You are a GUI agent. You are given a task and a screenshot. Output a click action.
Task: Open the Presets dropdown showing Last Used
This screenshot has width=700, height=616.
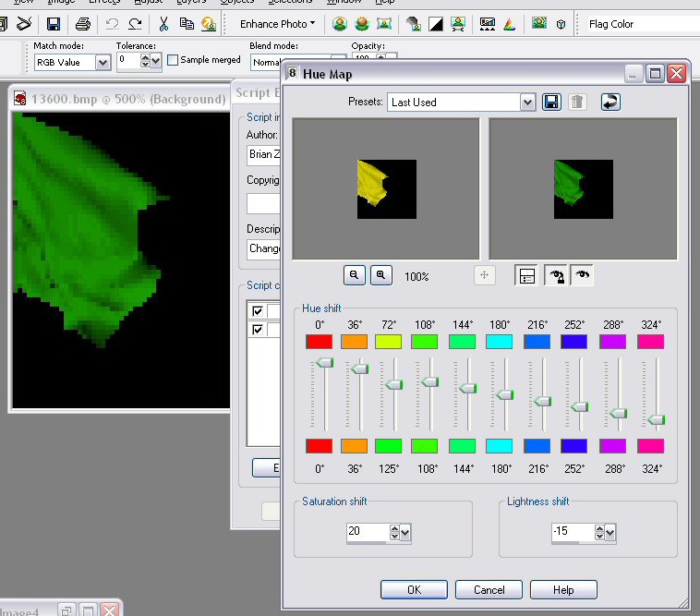(527, 102)
